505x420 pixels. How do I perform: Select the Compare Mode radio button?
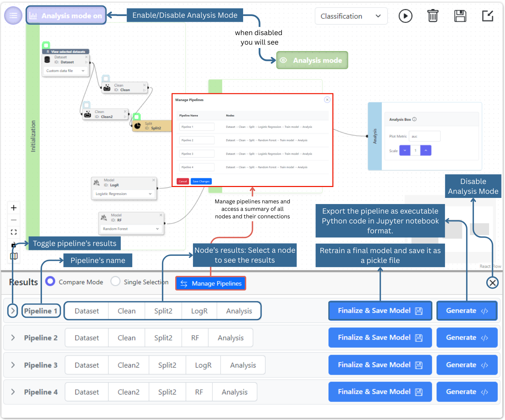50,281
